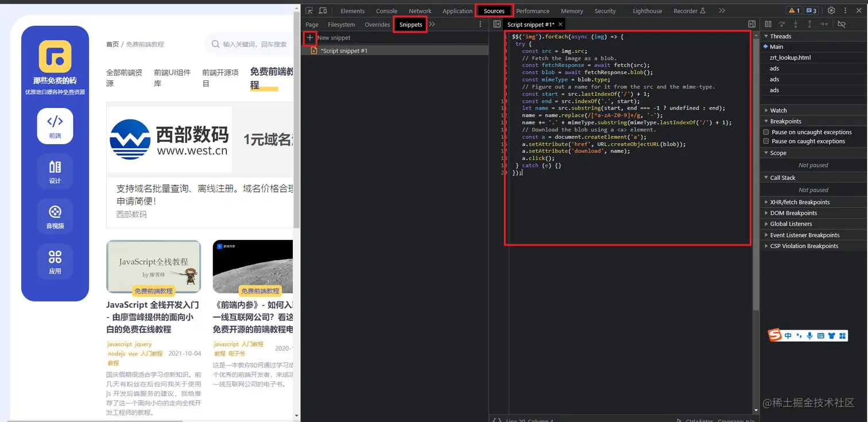
Task: Click the Step over next function call icon
Action: point(781,24)
